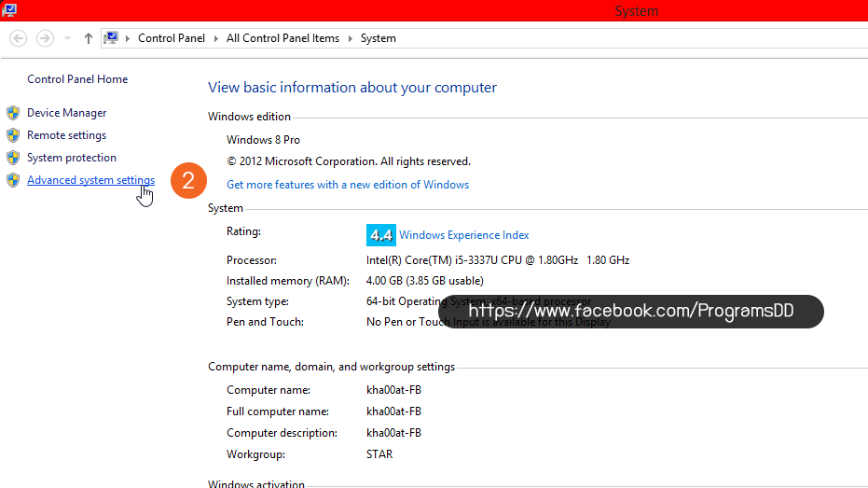Select Control Panel in the breadcrumb path
Screen dimensions: 868x488
click(173, 38)
